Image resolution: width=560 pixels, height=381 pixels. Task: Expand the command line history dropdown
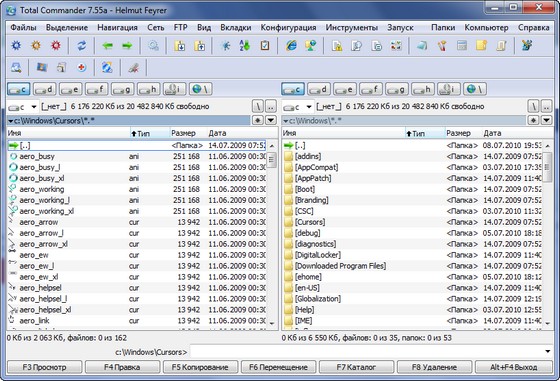point(548,352)
